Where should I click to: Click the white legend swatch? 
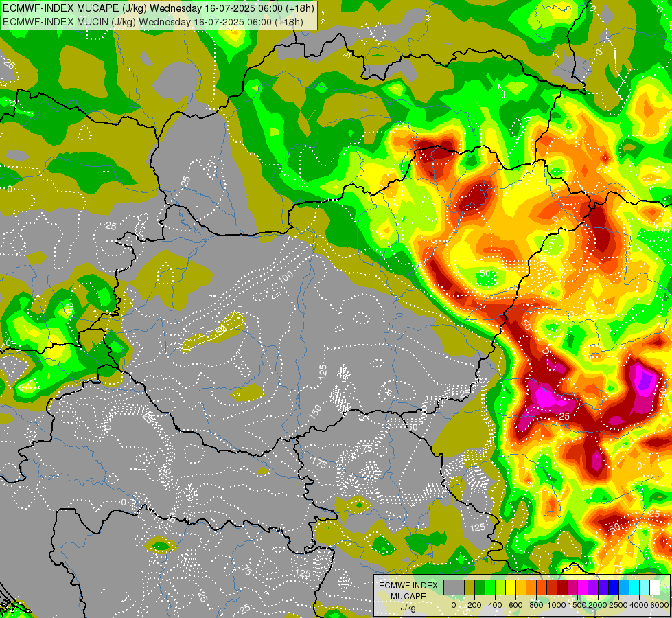point(656,587)
